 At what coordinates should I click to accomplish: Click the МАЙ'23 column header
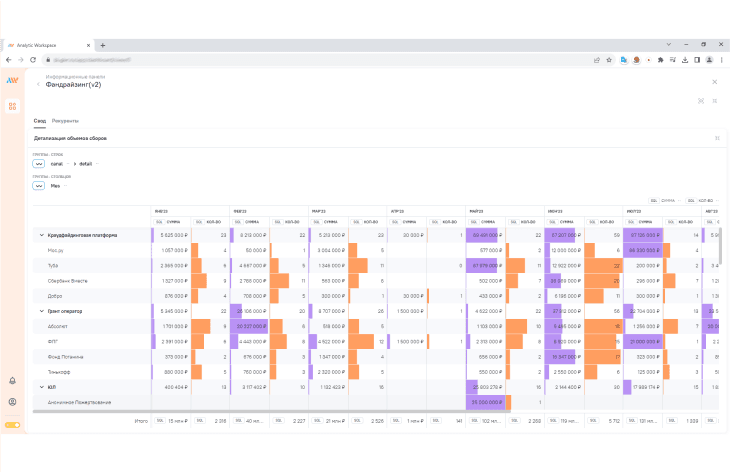pos(476,212)
